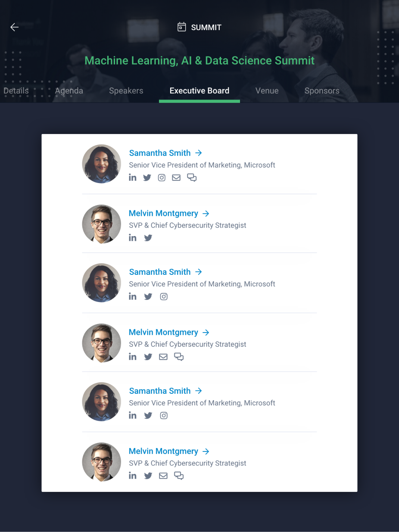This screenshot has height=532, width=399.
Task: Click arrow next to third Samantha Smith name
Action: (198, 391)
